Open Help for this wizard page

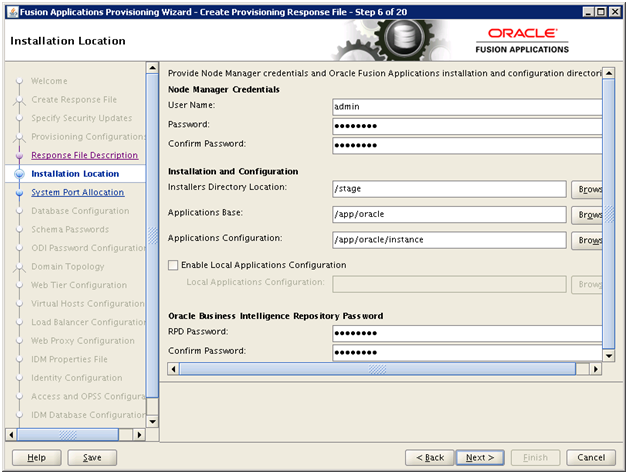[36, 458]
